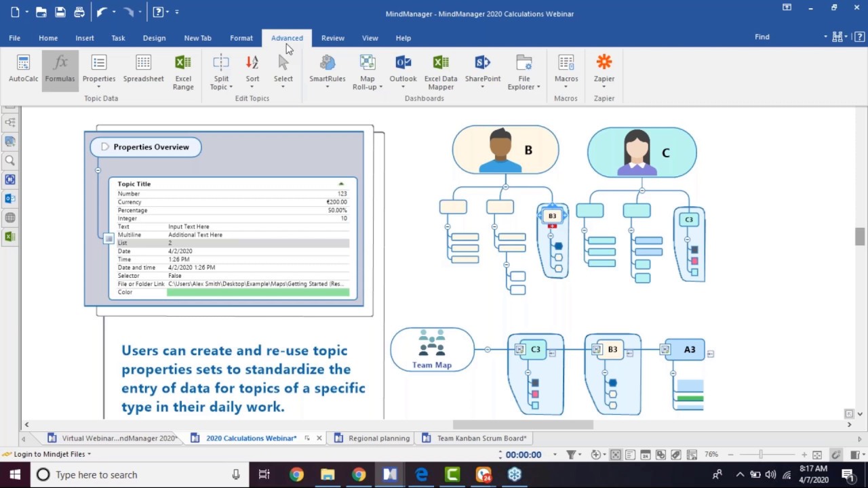Click the horizontal scrollbar thumb
Image resolution: width=868 pixels, height=488 pixels.
point(523,425)
